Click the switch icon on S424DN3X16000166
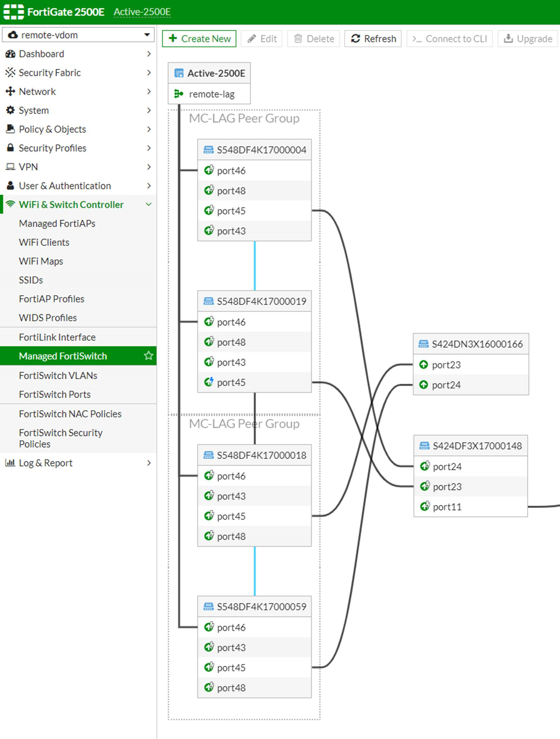Viewport: 560px width, 739px height. click(423, 343)
